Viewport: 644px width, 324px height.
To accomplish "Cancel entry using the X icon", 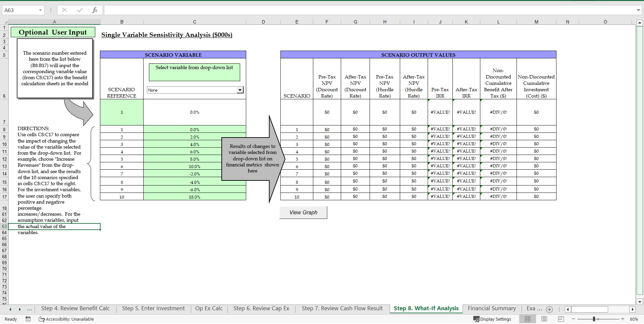I will (x=64, y=10).
